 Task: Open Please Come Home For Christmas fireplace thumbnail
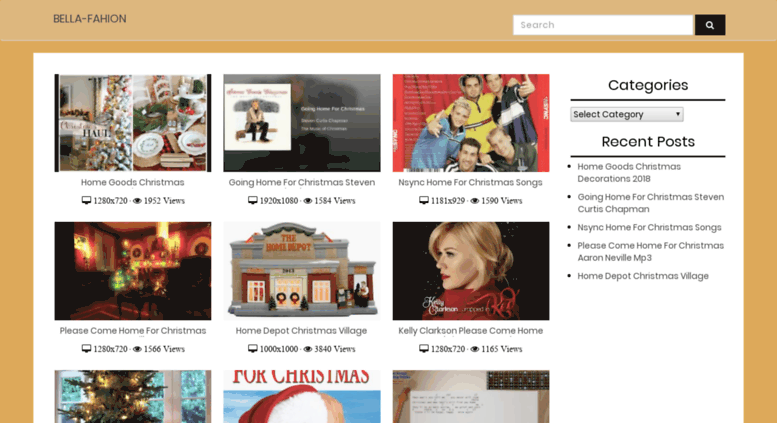click(133, 271)
